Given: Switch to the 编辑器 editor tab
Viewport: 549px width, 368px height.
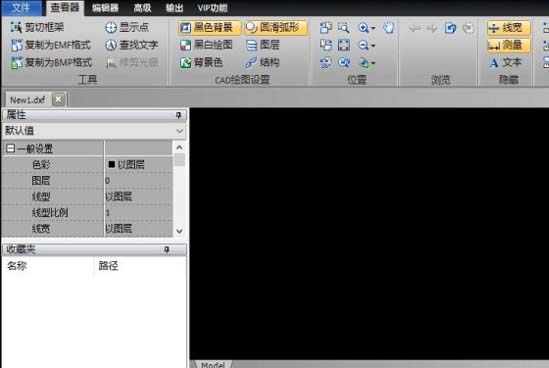Looking at the screenshot, I should (105, 8).
